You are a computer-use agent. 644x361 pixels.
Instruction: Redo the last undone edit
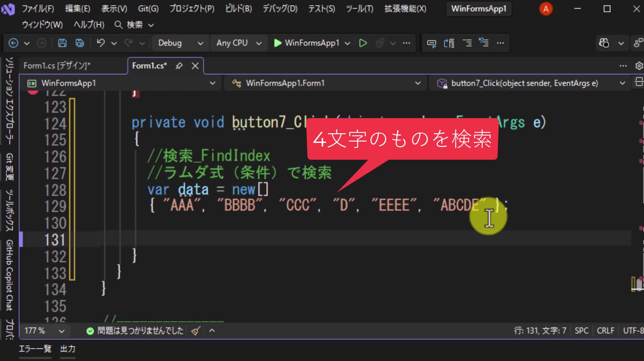click(128, 43)
